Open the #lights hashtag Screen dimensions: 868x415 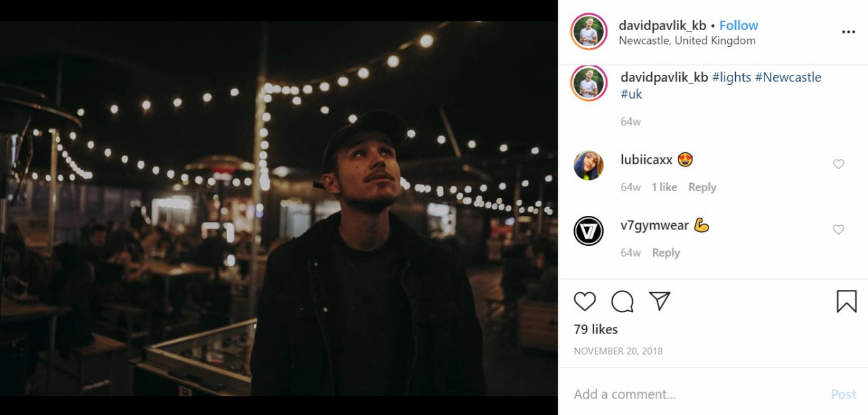732,78
